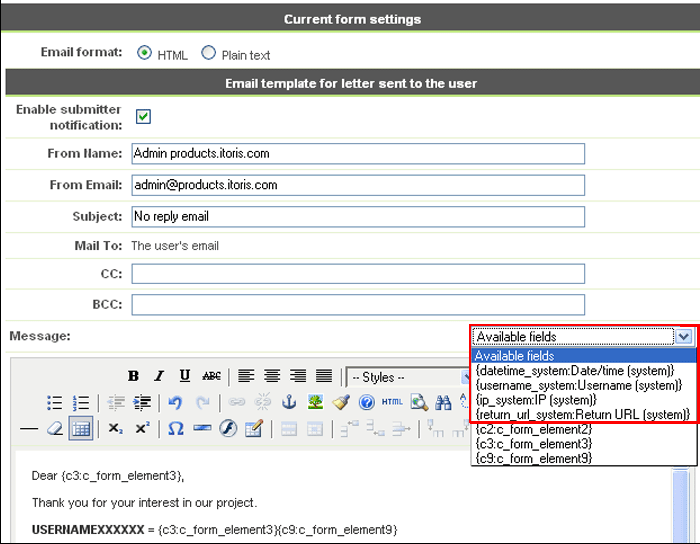Click the insert table icon
The width and height of the screenshot is (700, 544).
pos(81,428)
